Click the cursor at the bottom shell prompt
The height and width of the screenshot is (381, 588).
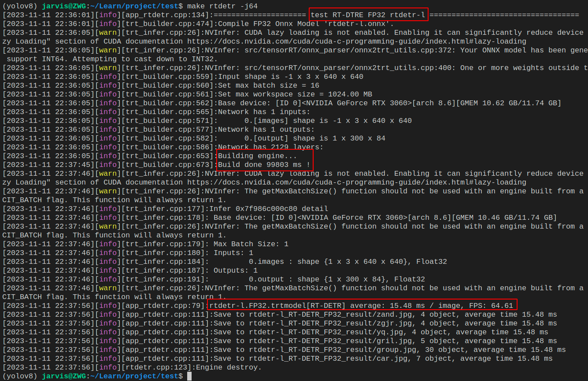pyautogui.click(x=189, y=376)
